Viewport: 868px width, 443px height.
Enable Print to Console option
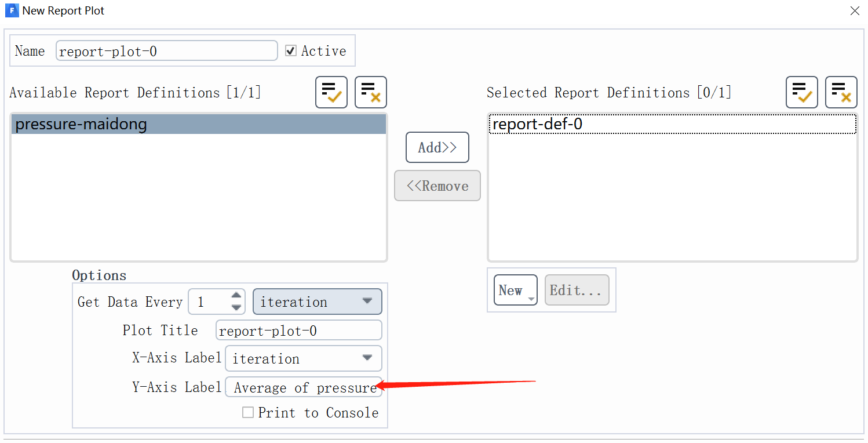[248, 413]
